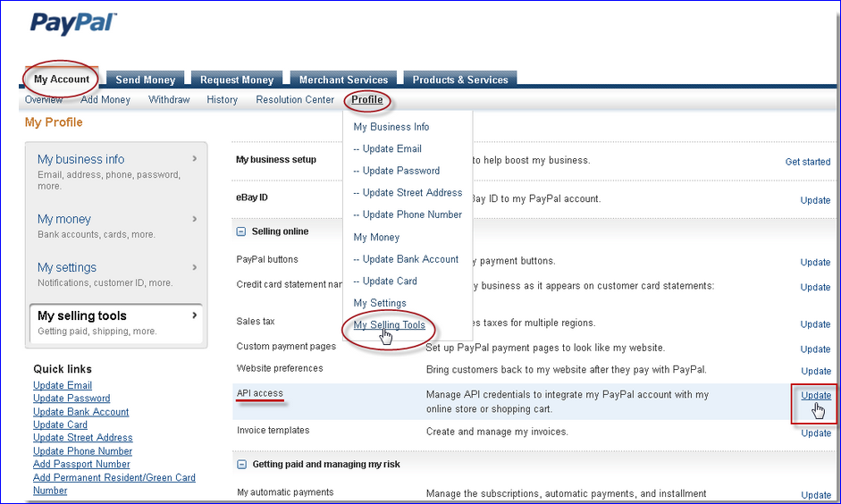Open the Resolution Center subtab

(x=295, y=100)
